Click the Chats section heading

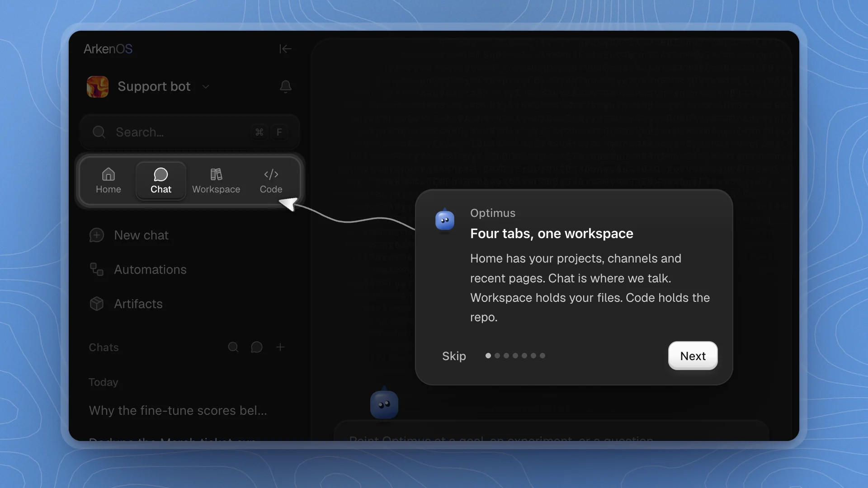(x=104, y=347)
